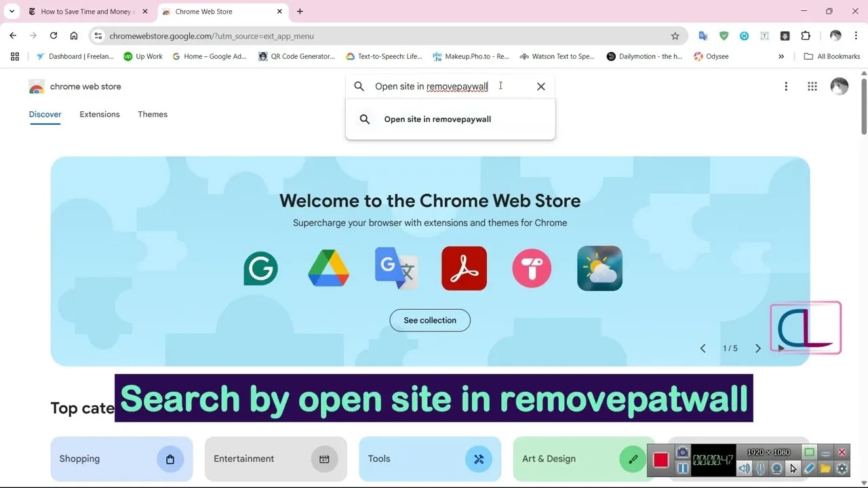Open the blue circular sync extension
Screen dimensions: 868x488
pos(744,36)
